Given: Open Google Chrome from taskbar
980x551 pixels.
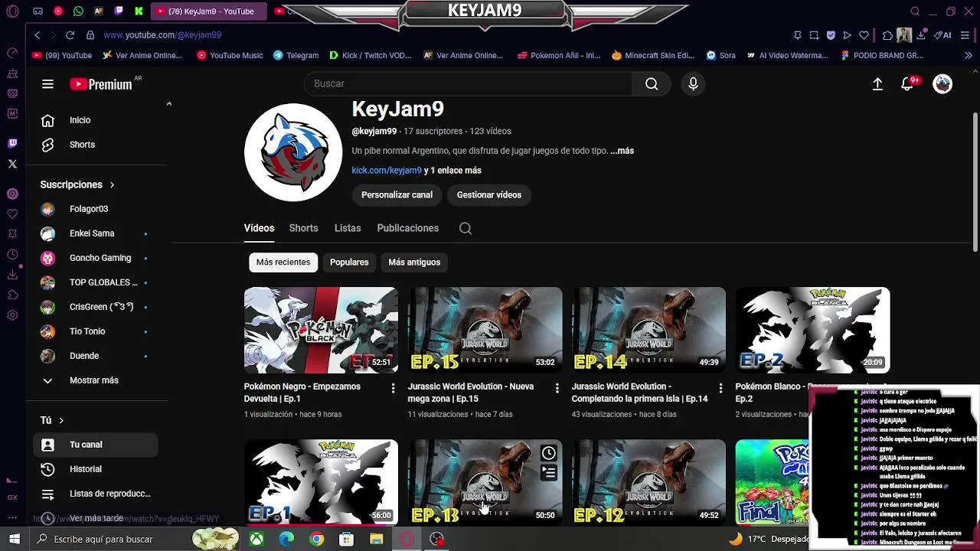Looking at the screenshot, I should tap(316, 540).
